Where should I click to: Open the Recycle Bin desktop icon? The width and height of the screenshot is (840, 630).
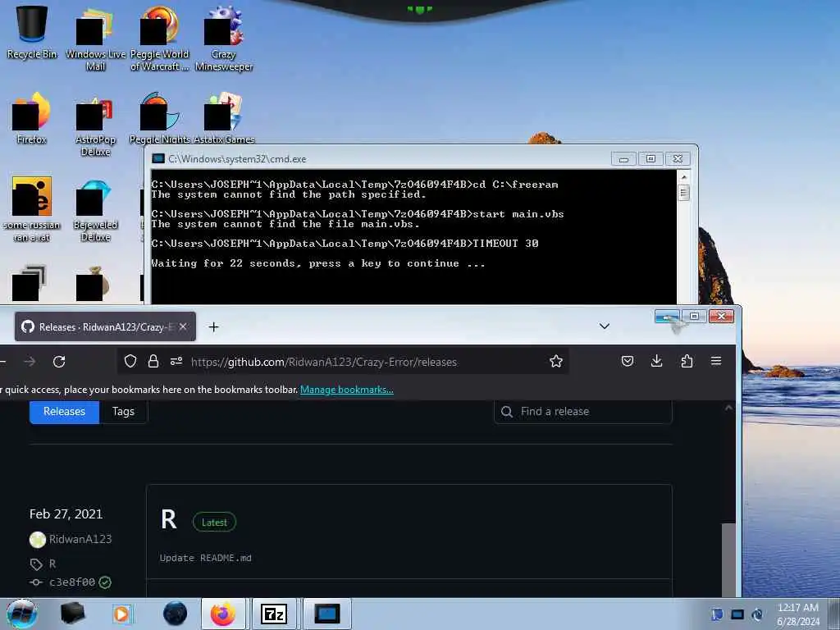(32, 32)
